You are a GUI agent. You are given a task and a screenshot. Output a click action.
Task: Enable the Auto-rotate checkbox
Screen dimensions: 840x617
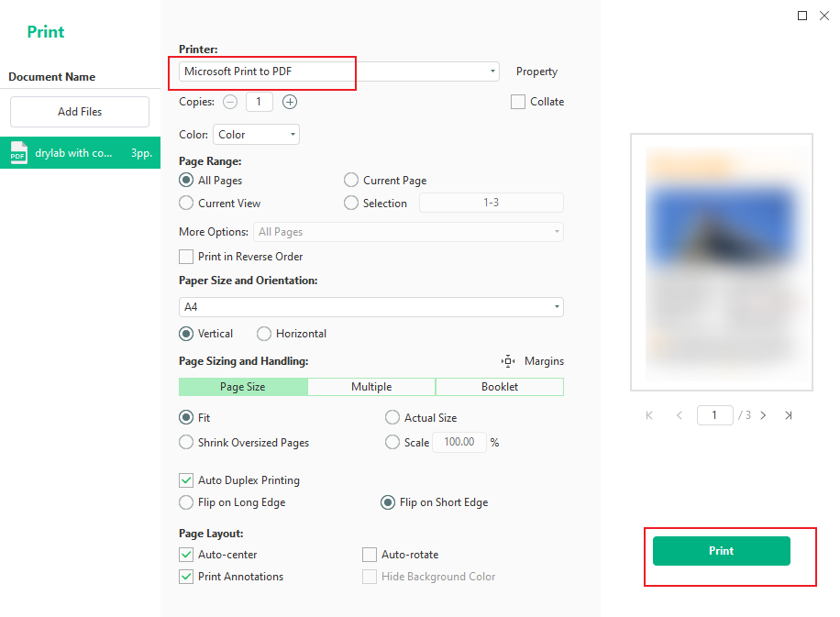click(x=370, y=555)
